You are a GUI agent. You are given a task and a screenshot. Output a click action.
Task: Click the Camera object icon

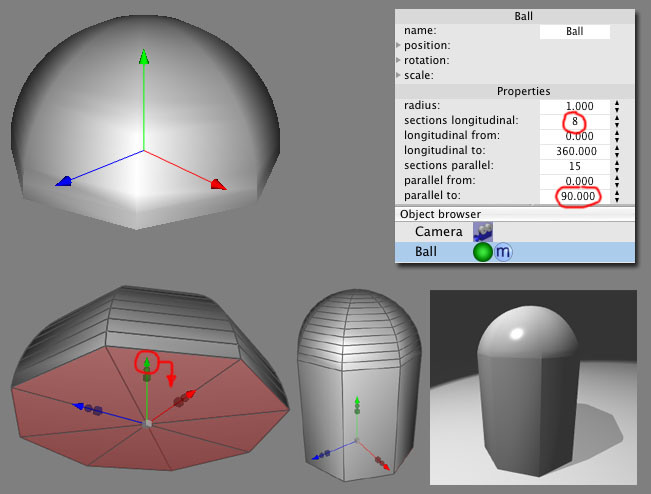click(483, 232)
